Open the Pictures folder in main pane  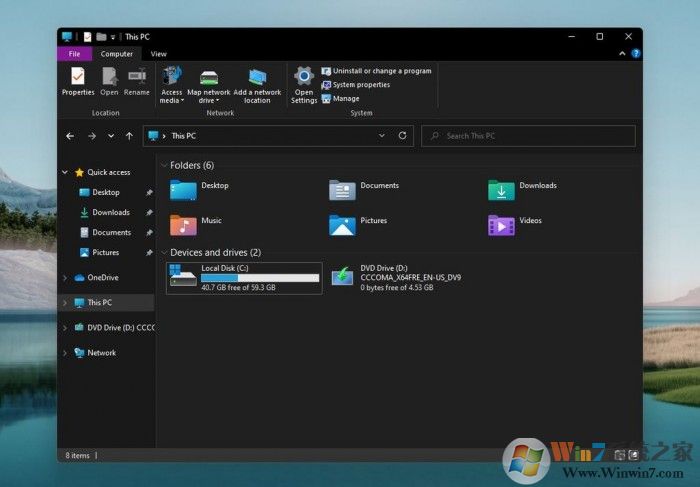[342, 224]
